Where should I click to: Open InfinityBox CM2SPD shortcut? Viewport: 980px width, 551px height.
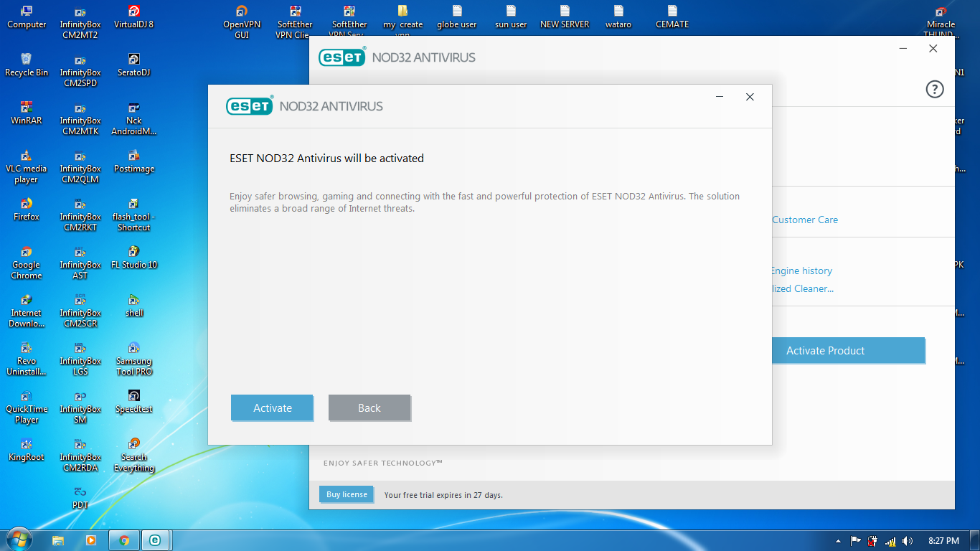pos(80,71)
